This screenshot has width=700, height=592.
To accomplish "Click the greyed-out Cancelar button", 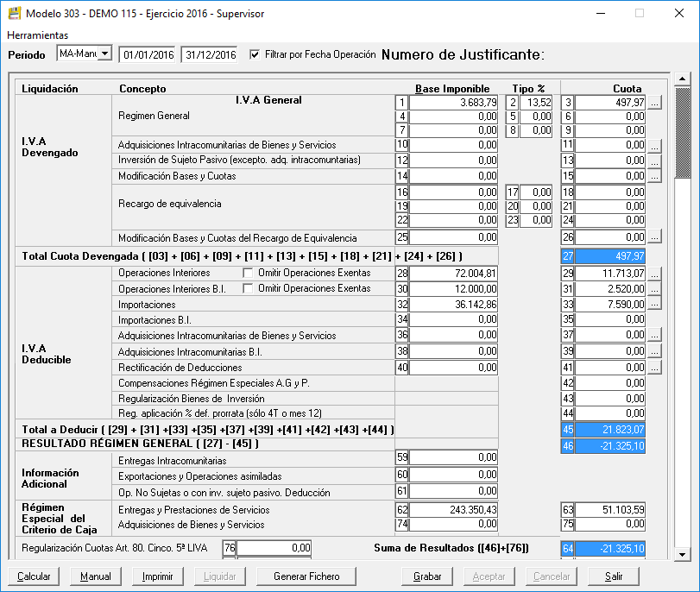I will click(552, 576).
